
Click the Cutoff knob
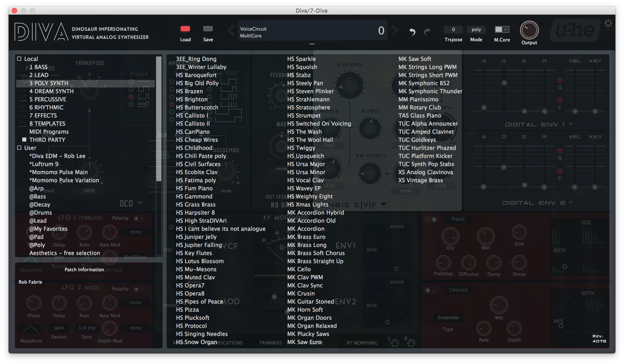tap(350, 85)
